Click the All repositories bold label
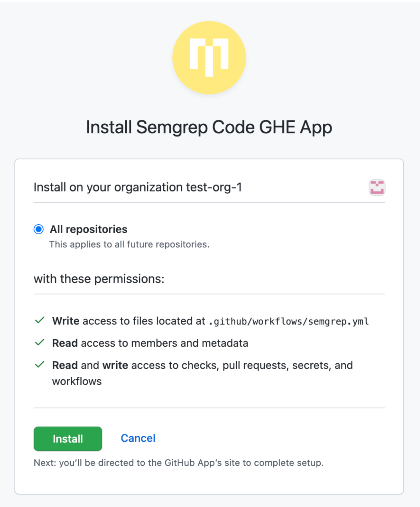The width and height of the screenshot is (420, 507). (88, 229)
